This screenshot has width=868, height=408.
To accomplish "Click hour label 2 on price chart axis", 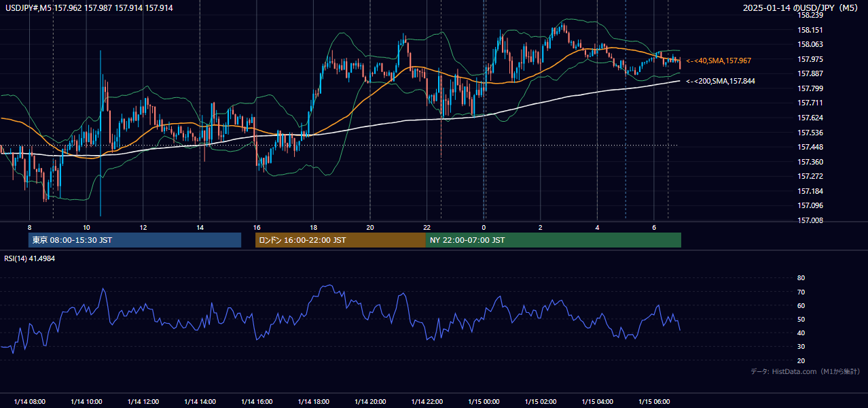I will coord(540,227).
